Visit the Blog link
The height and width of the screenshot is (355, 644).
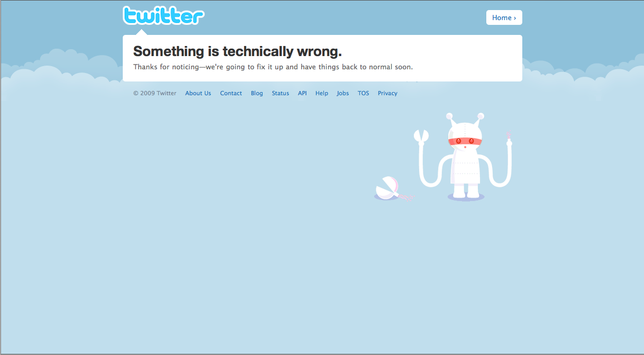coord(257,93)
